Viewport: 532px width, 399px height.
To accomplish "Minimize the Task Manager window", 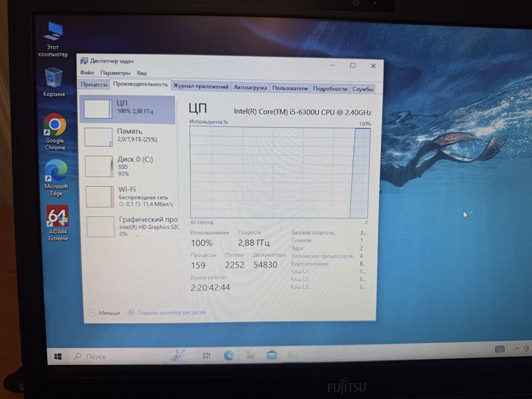I will [332, 65].
